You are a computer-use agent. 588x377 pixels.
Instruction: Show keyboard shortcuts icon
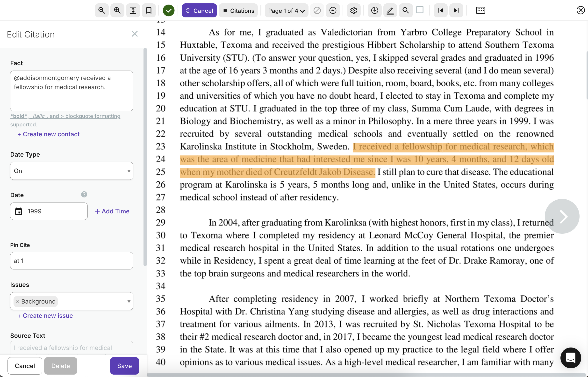480,11
